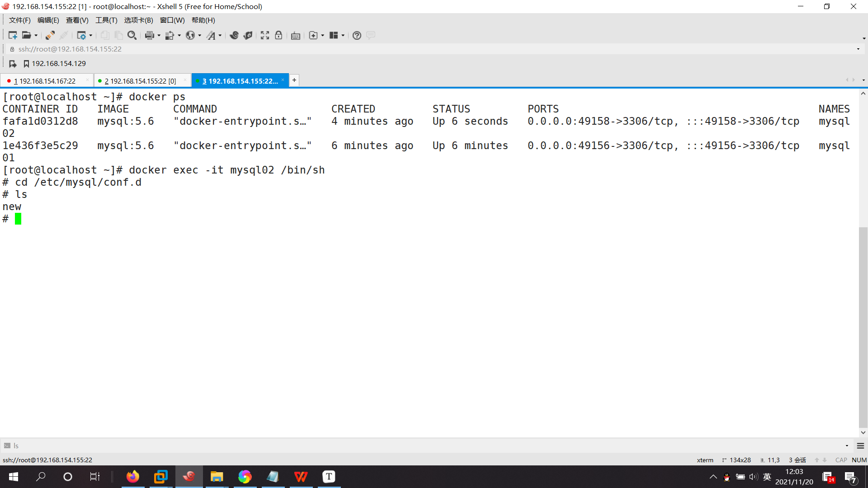The width and height of the screenshot is (868, 488).
Task: Add a new tab with plus button
Action: 294,80
